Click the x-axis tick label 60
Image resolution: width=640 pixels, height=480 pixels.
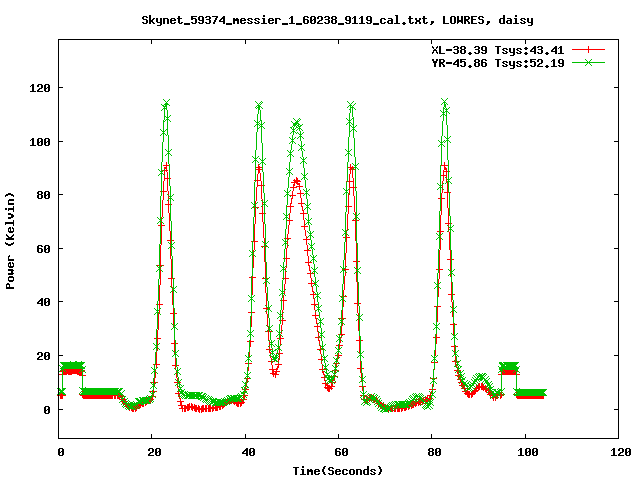point(341,452)
